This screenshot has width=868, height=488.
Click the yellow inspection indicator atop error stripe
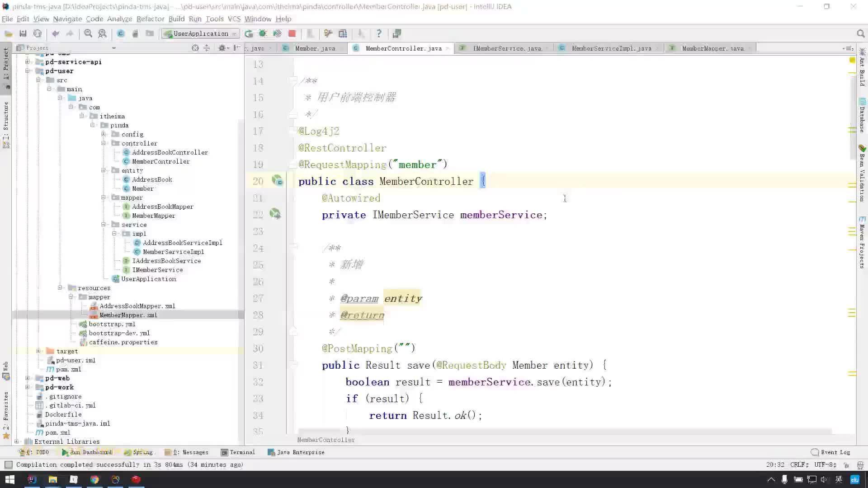tap(852, 60)
